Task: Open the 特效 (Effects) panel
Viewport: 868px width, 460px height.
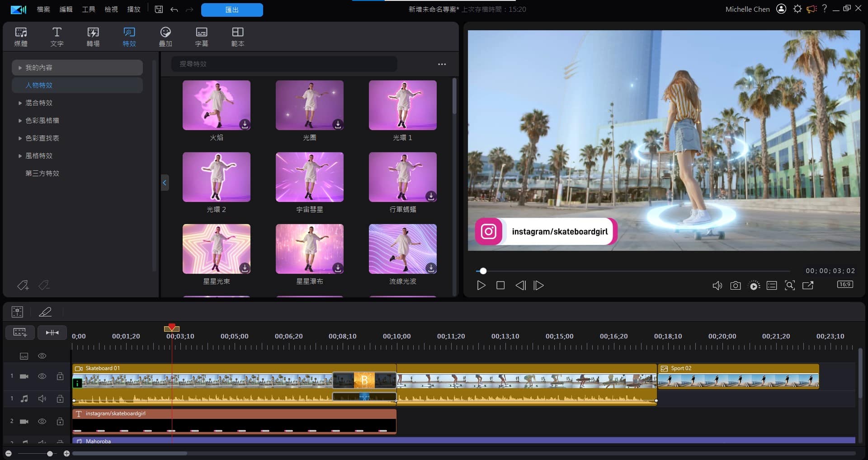Action: pyautogui.click(x=129, y=36)
